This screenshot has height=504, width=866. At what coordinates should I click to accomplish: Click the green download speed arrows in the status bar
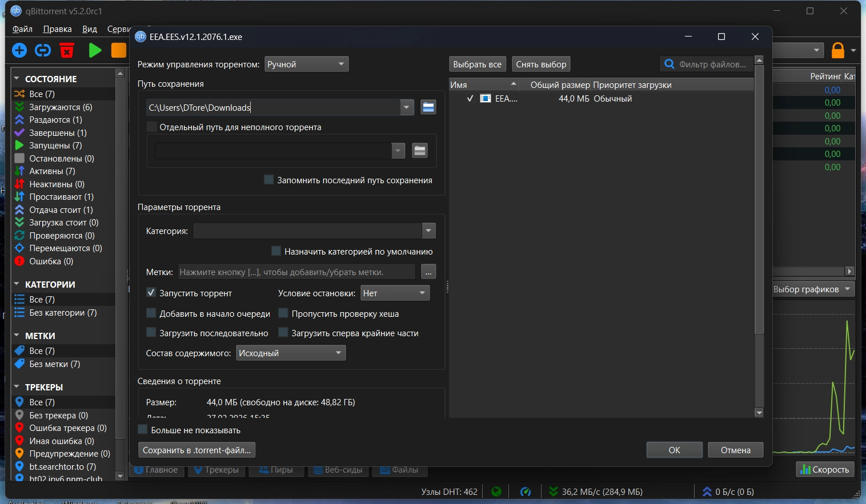click(553, 491)
